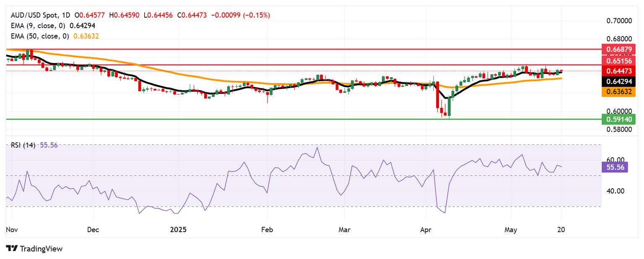Click the 0.59140 green support price label
The image size is (644, 259).
(x=619, y=120)
